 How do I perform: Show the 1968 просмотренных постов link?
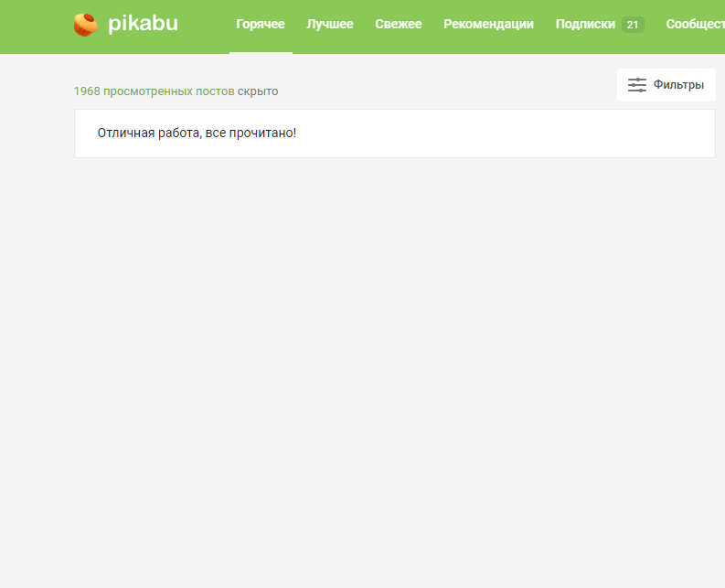[x=154, y=91]
